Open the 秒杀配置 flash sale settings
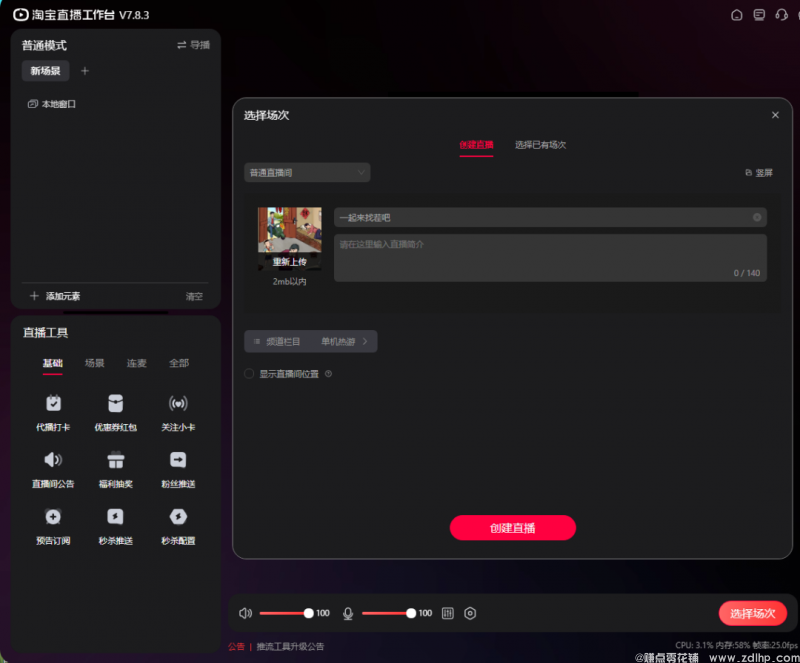Screen dimensions: 800x663 [x=178, y=517]
